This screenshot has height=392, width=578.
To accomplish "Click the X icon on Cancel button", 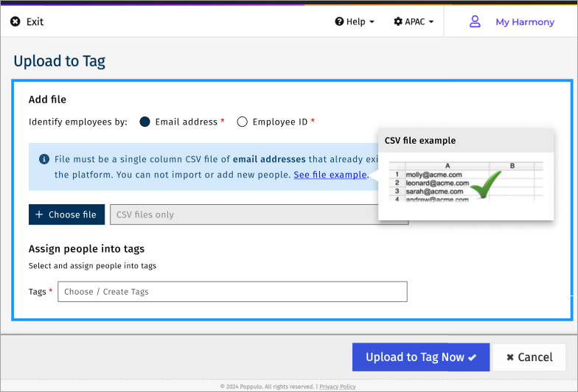I will tap(510, 357).
